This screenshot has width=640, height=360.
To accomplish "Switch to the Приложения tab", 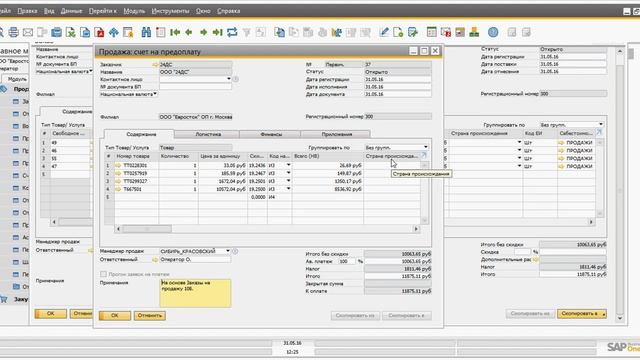I will (x=336, y=134).
